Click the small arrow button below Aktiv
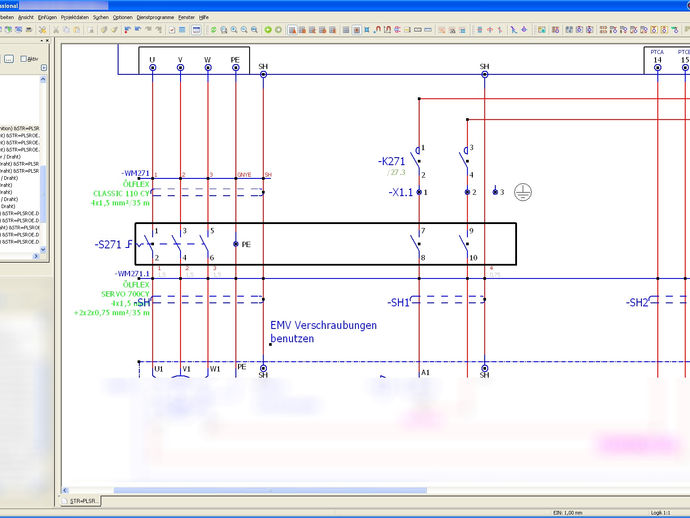 [x=44, y=67]
